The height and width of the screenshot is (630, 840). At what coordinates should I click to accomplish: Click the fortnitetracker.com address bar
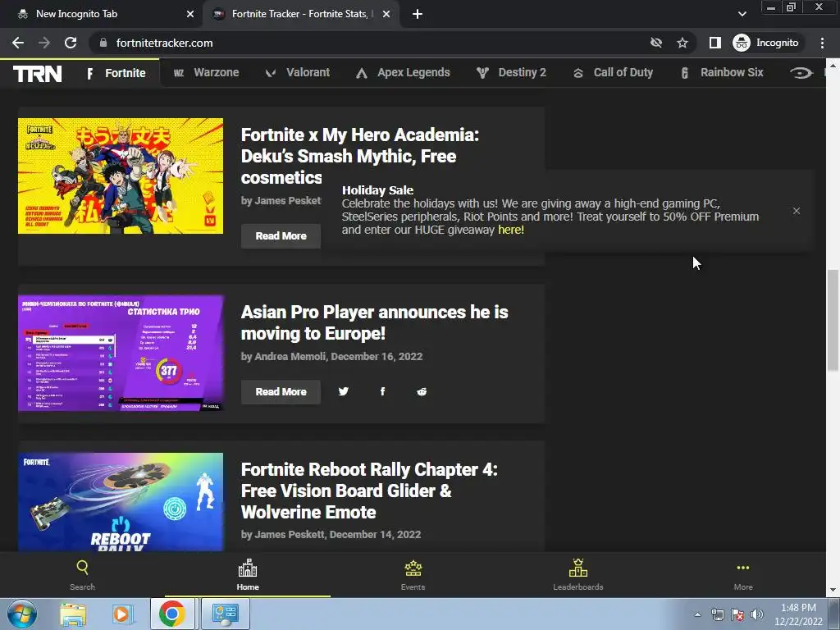point(370,43)
